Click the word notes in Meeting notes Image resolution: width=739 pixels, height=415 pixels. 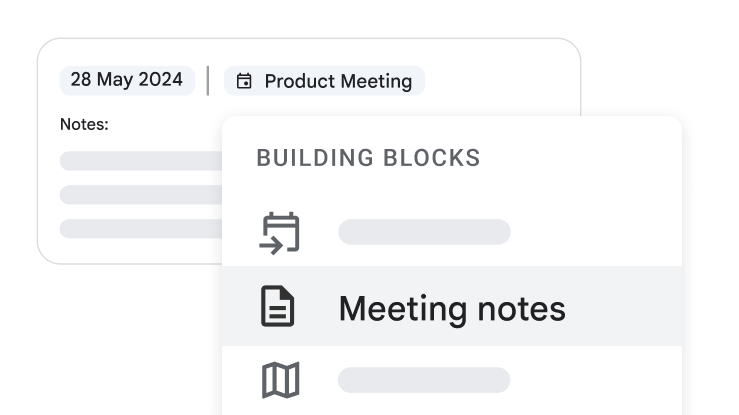[x=523, y=308]
